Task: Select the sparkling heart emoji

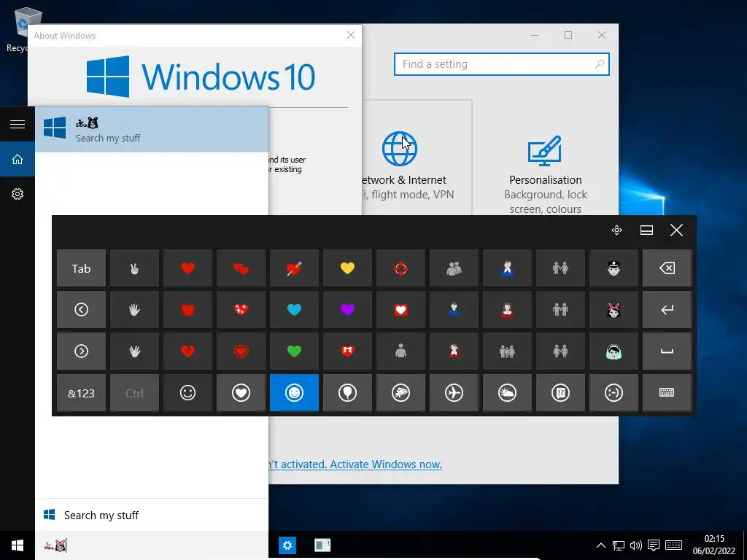Action: (x=241, y=310)
